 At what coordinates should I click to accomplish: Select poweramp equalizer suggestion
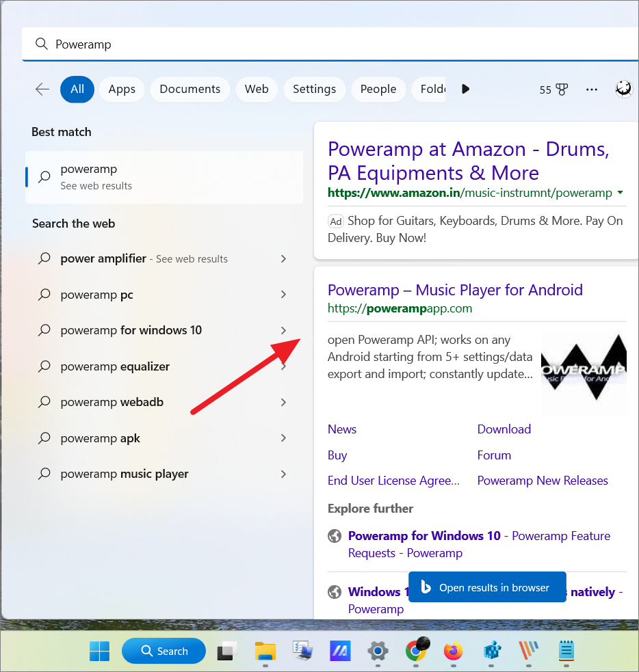tap(115, 366)
